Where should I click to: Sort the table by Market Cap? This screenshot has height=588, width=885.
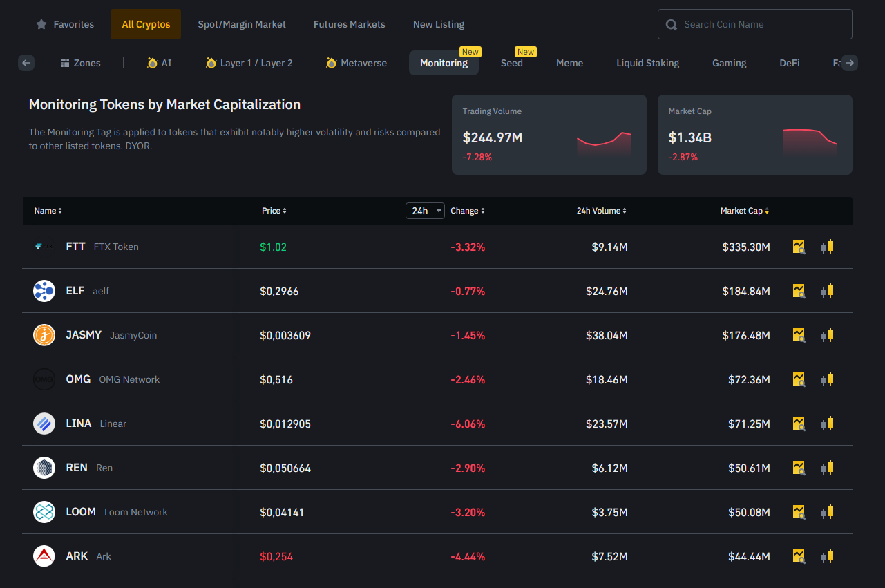coord(745,211)
